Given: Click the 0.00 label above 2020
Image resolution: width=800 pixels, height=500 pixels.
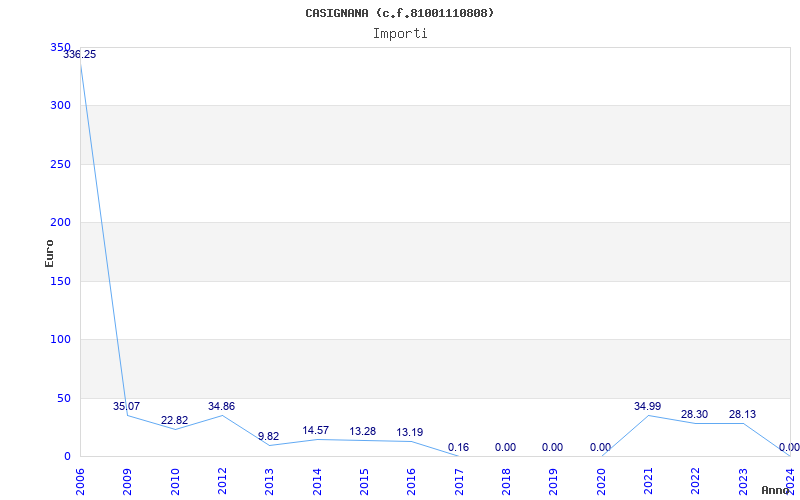Looking at the screenshot, I should (601, 447).
